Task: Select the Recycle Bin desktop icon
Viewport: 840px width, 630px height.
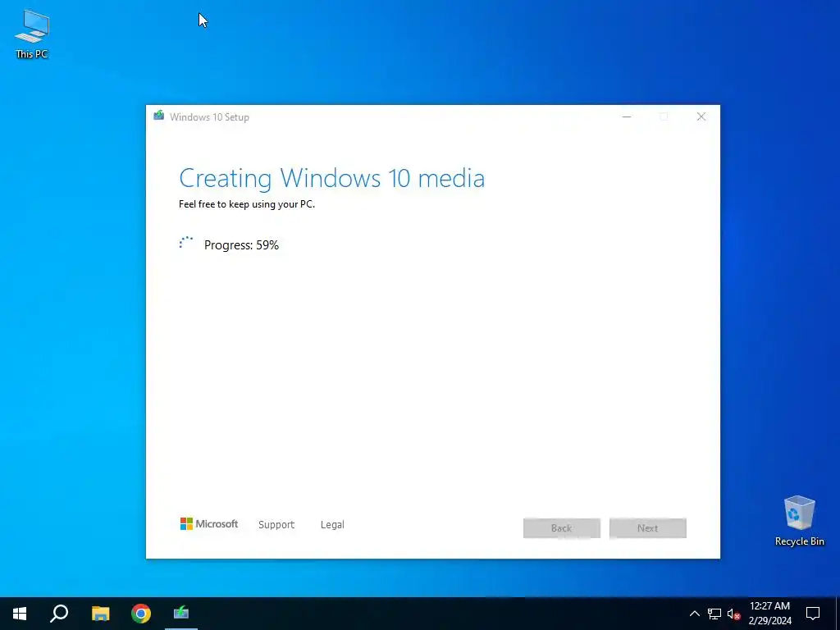Action: tap(799, 521)
